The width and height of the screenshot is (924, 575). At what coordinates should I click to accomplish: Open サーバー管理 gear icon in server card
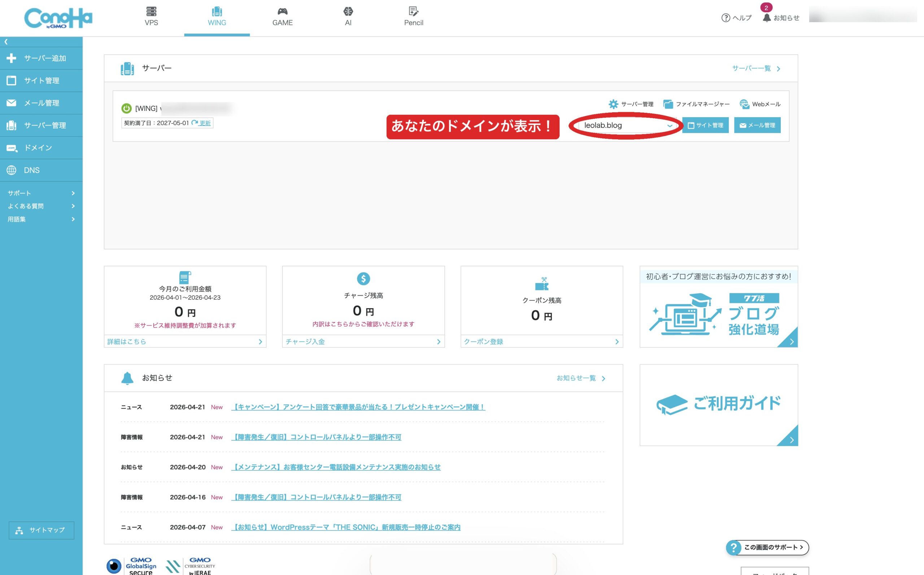pyautogui.click(x=631, y=104)
